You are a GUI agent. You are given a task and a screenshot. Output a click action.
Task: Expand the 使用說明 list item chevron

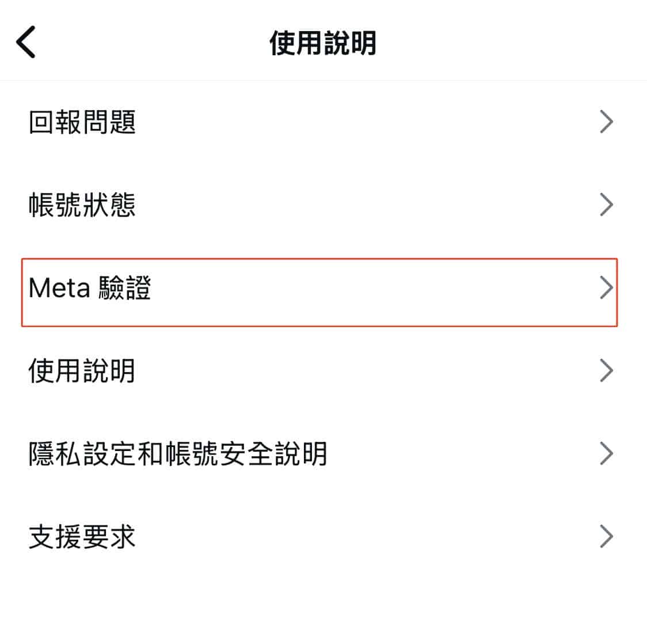click(x=606, y=370)
